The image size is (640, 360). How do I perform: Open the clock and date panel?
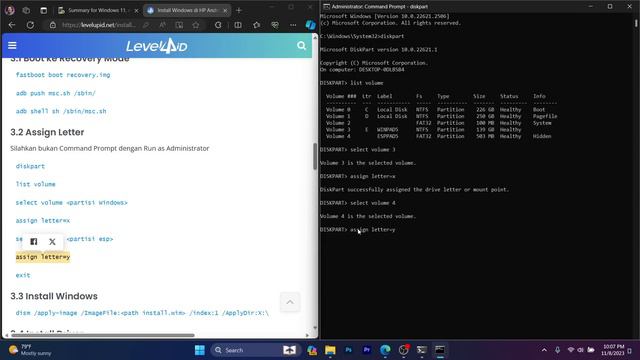point(612,350)
